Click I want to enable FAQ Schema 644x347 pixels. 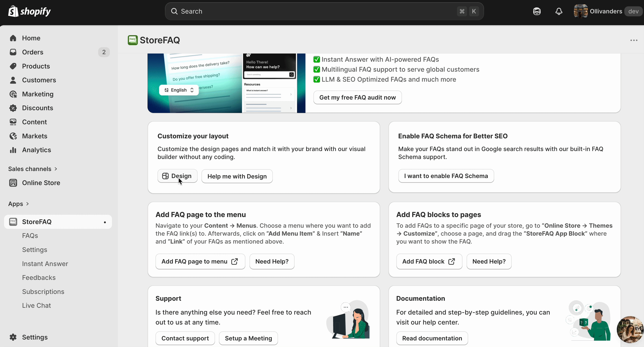click(446, 176)
